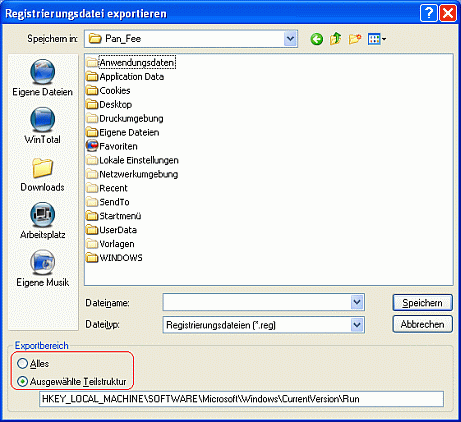Click the Abbrechen button
Viewport: 461px width, 422px height.
click(x=422, y=324)
